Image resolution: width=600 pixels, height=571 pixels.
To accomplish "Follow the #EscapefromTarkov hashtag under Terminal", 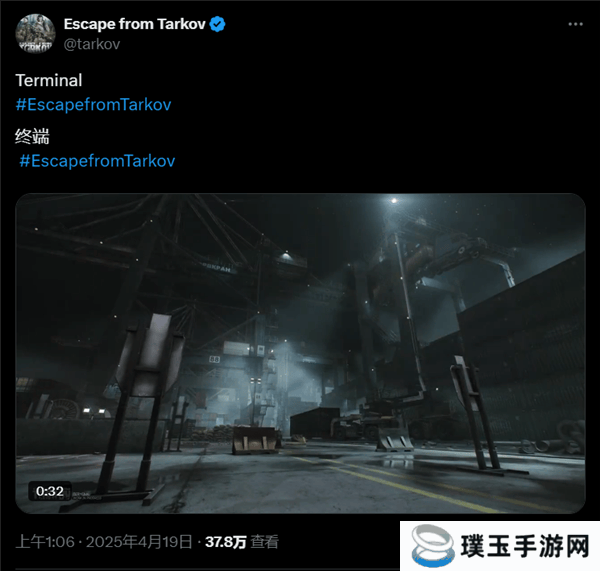I will click(x=93, y=104).
